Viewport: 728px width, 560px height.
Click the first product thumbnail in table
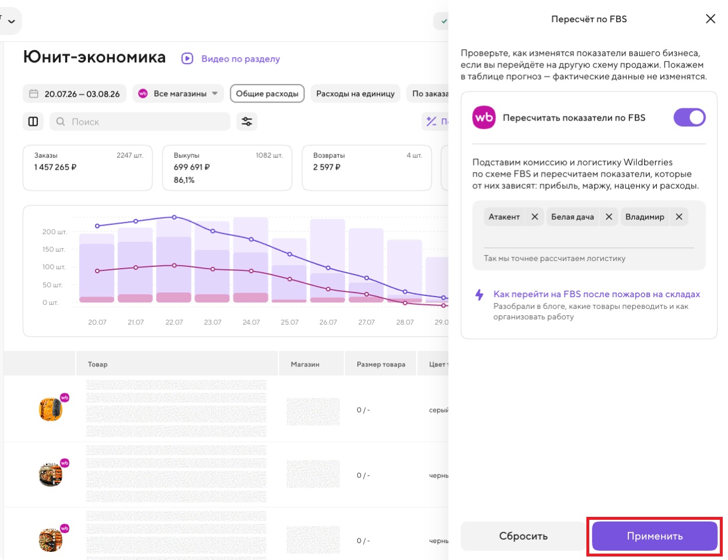click(51, 409)
